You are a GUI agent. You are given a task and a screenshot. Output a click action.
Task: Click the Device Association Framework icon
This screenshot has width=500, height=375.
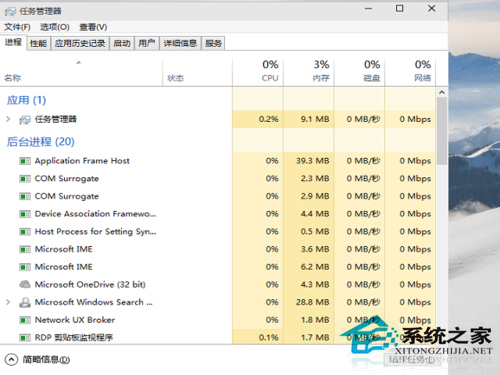(25, 214)
